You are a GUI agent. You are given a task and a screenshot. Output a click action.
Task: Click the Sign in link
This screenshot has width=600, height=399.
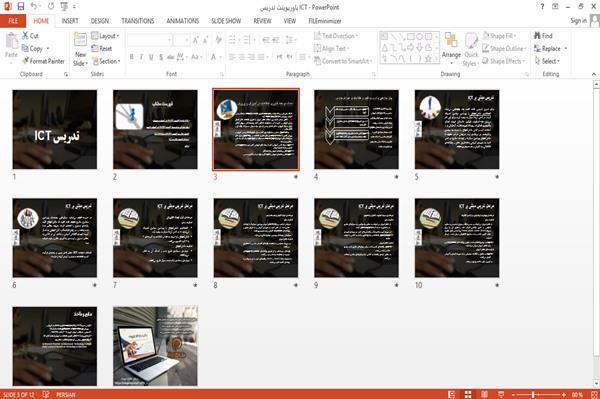pos(578,21)
